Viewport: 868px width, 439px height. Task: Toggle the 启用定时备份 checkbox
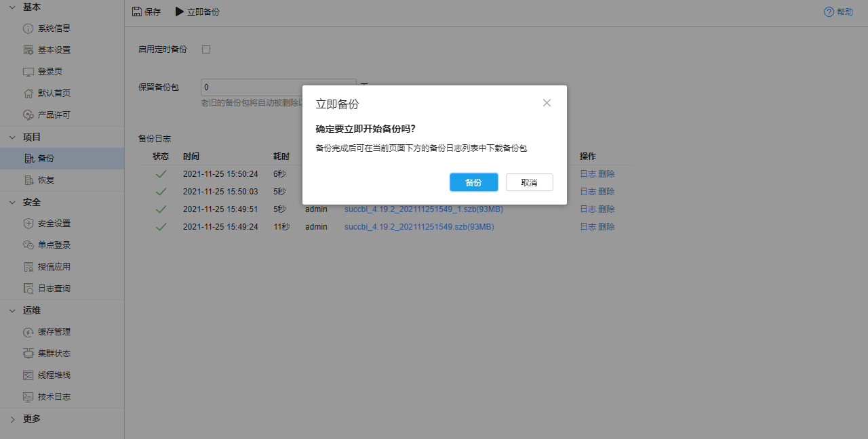207,49
